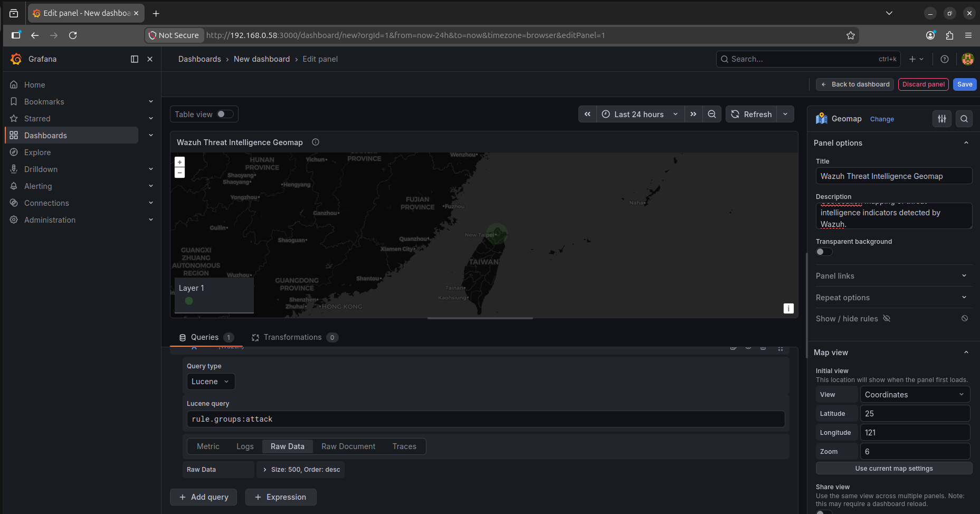The image size is (980, 514).
Task: Open the refresh interval dropdown
Action: (x=785, y=114)
